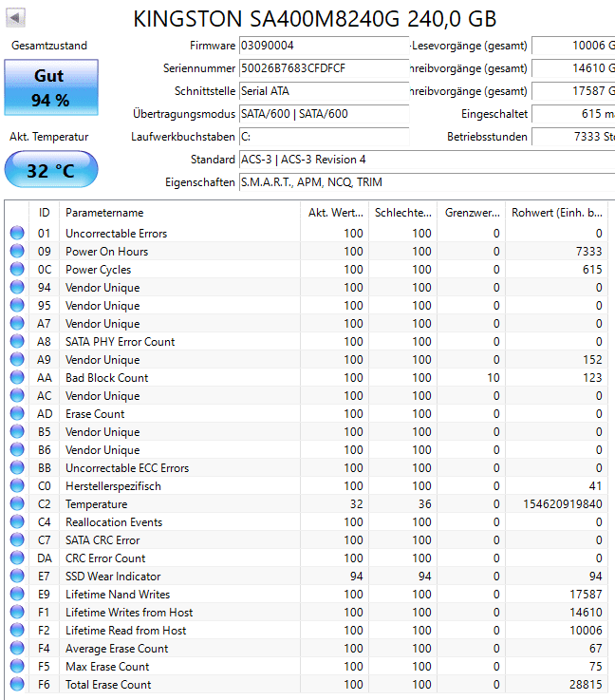Select the Lifetime Nand Writes parameter name
This screenshot has height=700, width=615.
pos(118,595)
